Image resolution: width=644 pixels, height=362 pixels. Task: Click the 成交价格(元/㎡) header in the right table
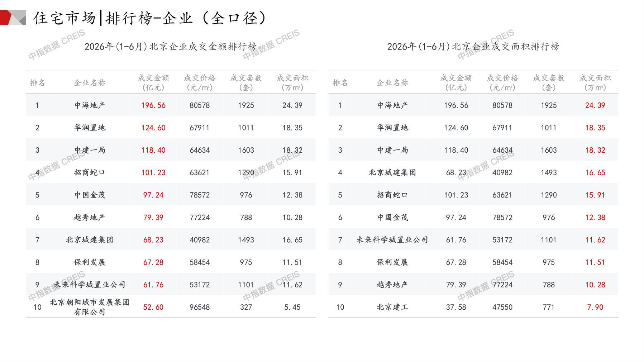click(x=502, y=83)
